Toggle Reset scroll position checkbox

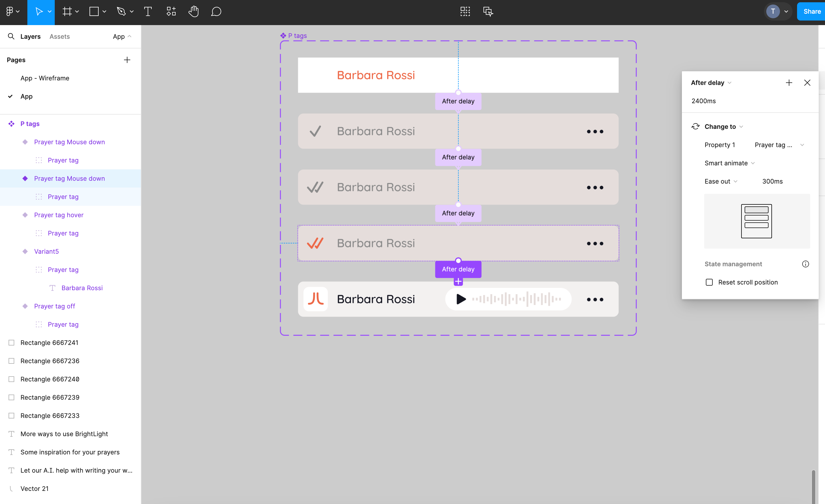pyautogui.click(x=709, y=282)
